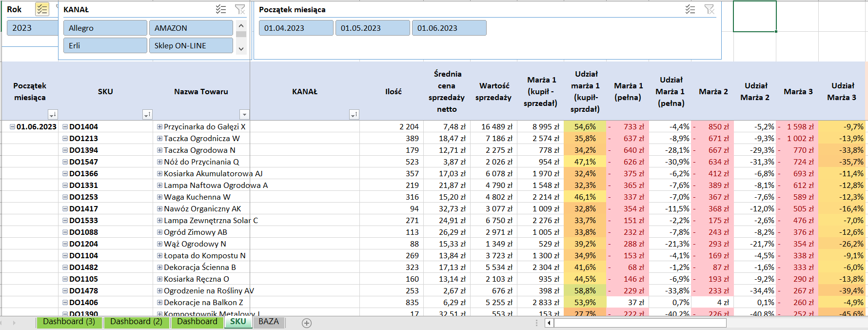Add a new sheet with plus button

pyautogui.click(x=307, y=323)
